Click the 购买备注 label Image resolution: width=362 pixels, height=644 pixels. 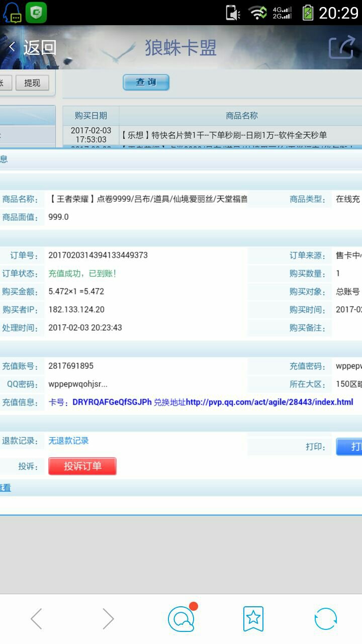(307, 328)
